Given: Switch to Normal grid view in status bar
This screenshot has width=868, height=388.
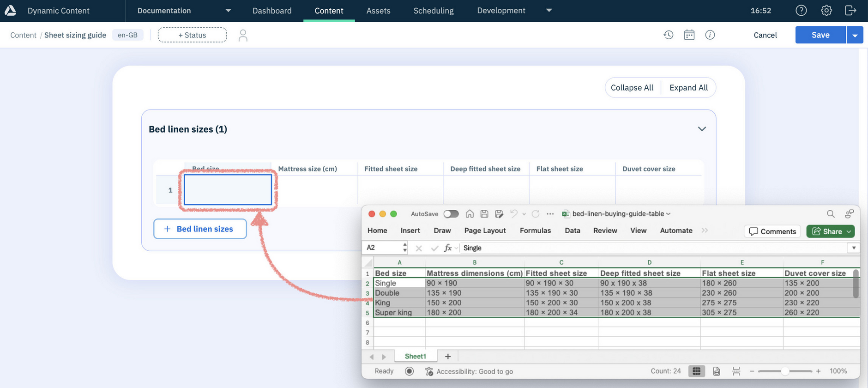Looking at the screenshot, I should click(696, 371).
